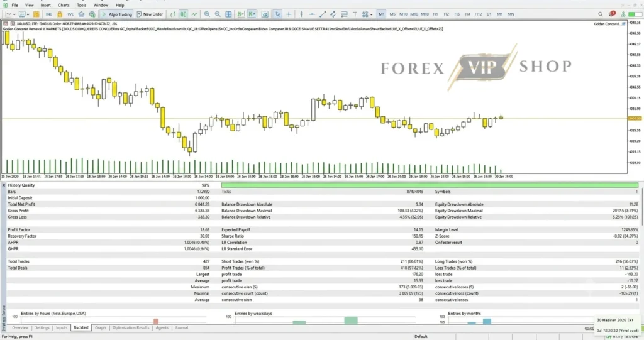Select the crosshair tool
The image size is (644, 340).
click(289, 14)
